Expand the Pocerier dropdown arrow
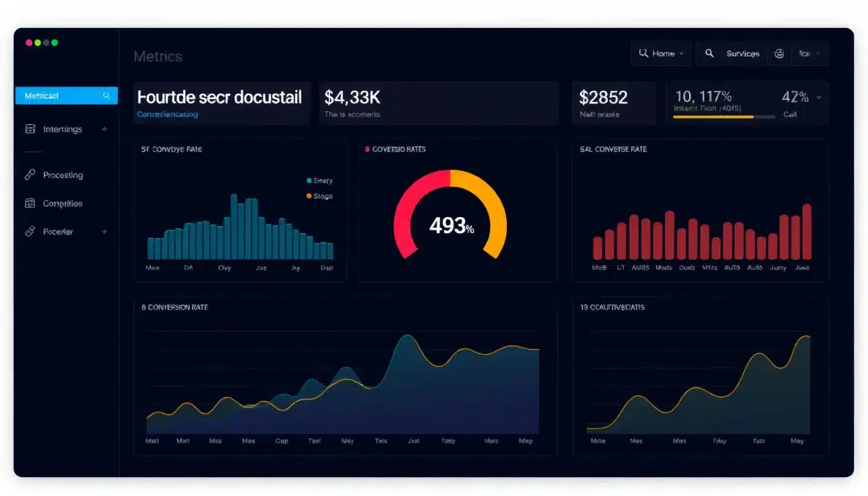The height and width of the screenshot is (496, 868). (105, 231)
